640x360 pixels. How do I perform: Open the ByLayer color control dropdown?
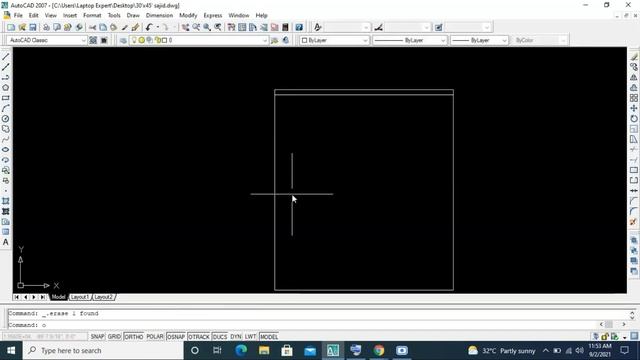click(x=365, y=40)
